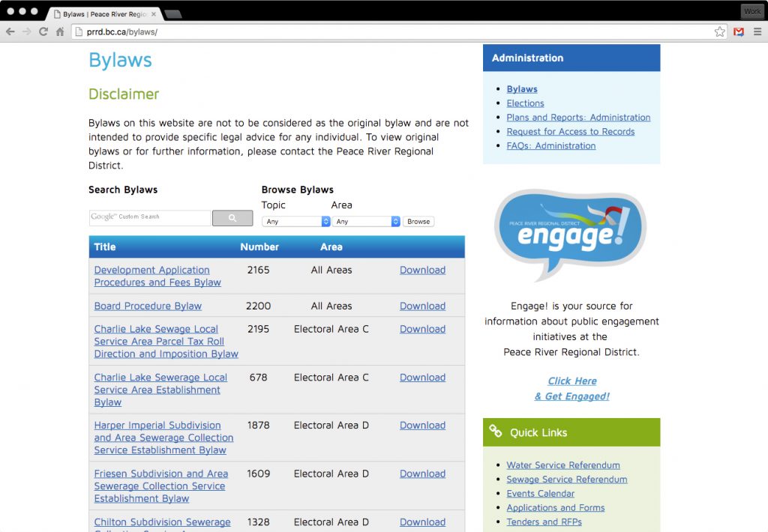This screenshot has width=768, height=532.
Task: Open Plans and Reports: Administration
Action: point(578,118)
